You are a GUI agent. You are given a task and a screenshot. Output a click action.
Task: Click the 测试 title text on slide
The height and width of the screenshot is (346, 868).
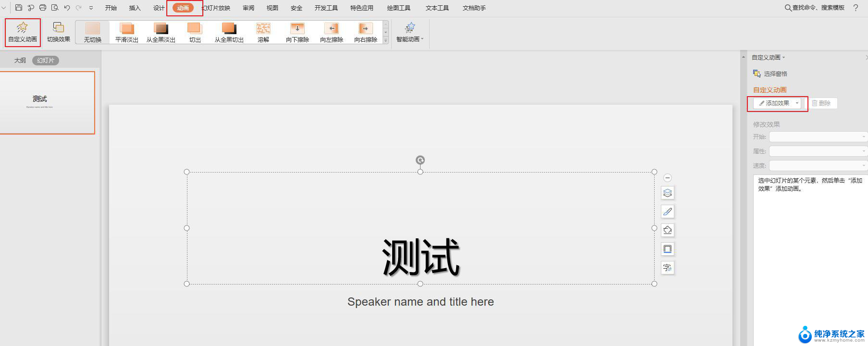click(421, 258)
